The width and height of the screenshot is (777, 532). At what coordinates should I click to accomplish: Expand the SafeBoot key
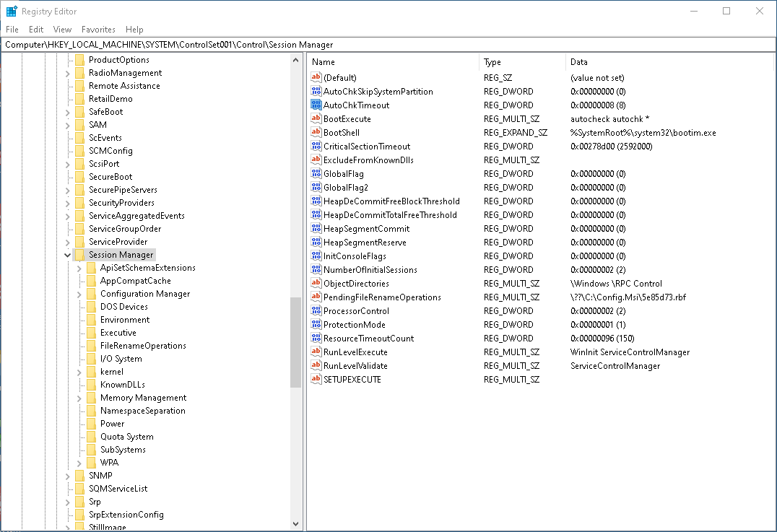click(x=68, y=112)
